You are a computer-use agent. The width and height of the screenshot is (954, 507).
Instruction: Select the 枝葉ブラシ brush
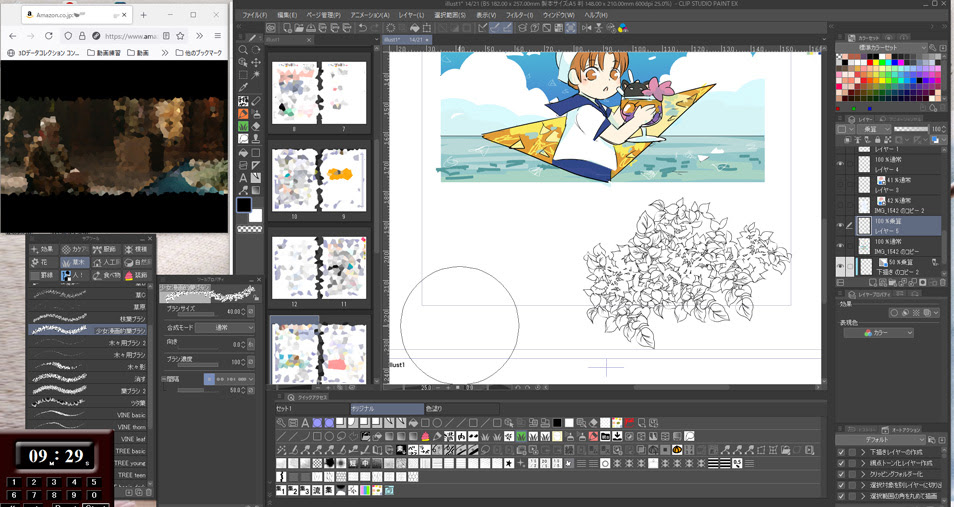tap(88, 318)
